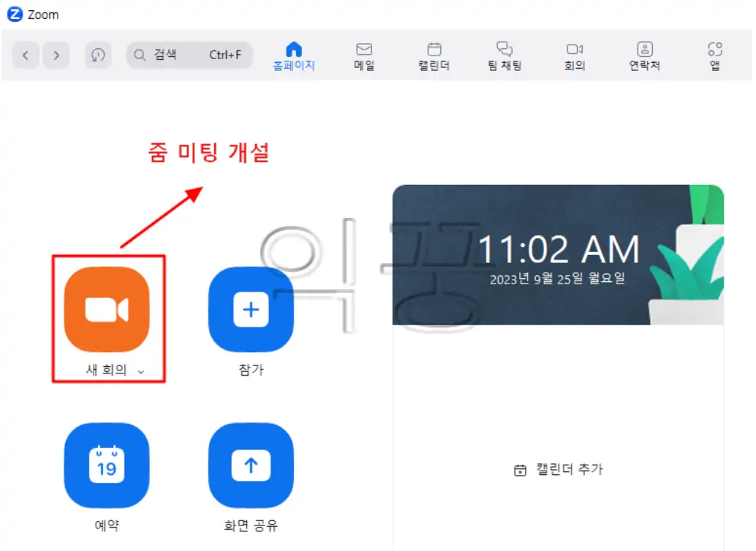
Task: Open the 메일 mail tab
Action: 363,55
